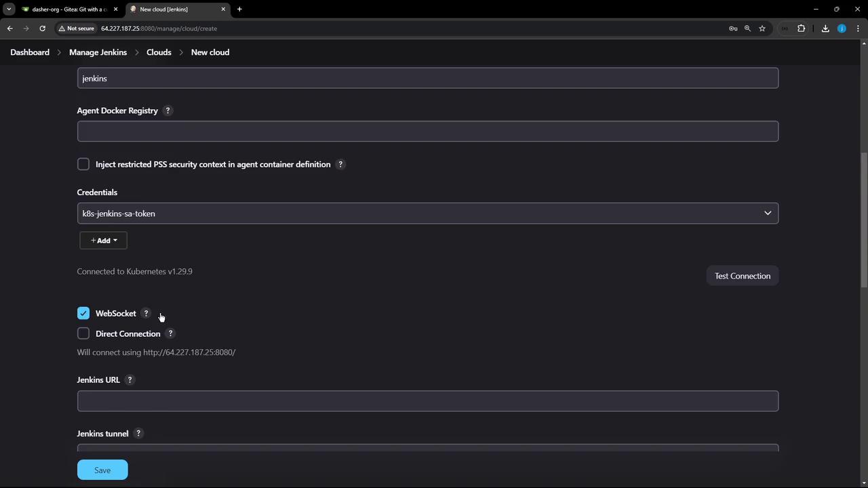Uncheck the WebSocket checkbox
This screenshot has width=868, height=488.
click(x=83, y=313)
